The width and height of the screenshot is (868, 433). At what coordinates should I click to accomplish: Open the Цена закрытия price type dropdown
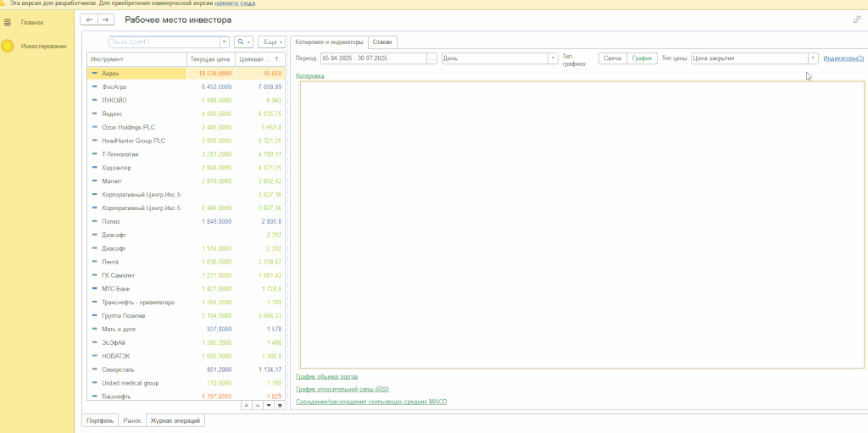click(813, 58)
